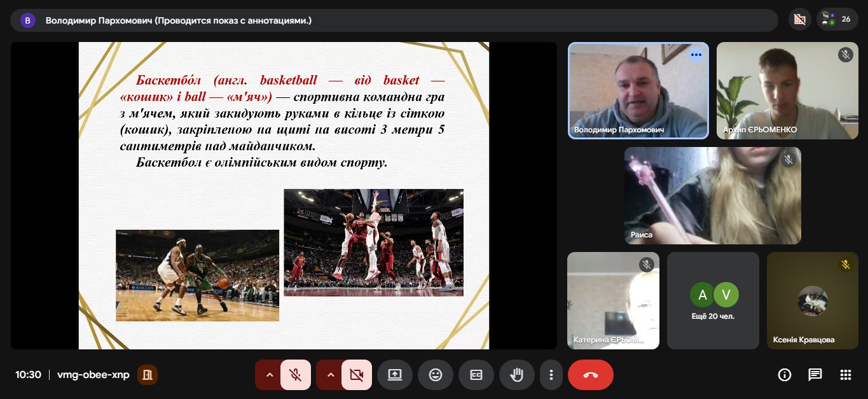This screenshot has height=399, width=868.
Task: Raise hand in the meeting
Action: coord(516,375)
